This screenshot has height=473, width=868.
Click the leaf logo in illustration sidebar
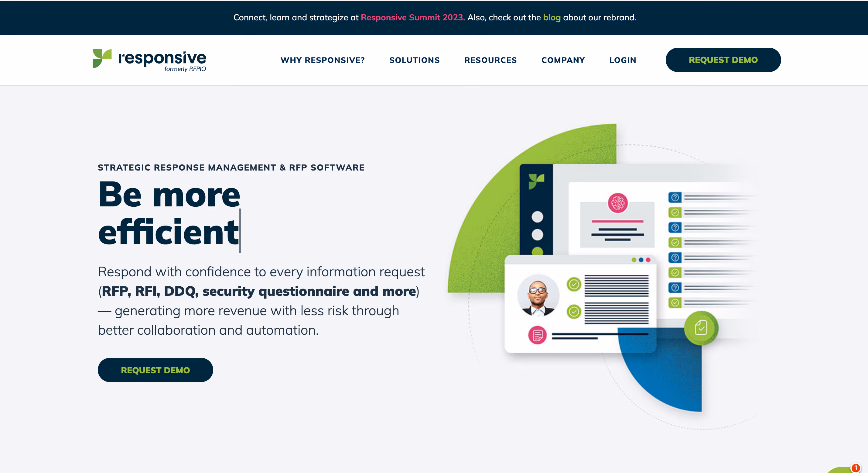pos(536,181)
